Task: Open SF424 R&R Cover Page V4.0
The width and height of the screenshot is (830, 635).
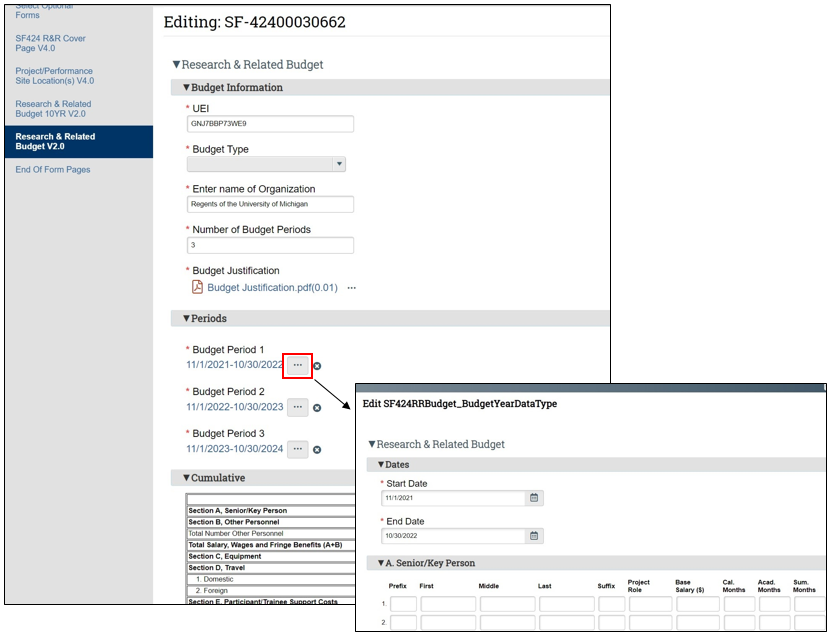Action: (50, 43)
